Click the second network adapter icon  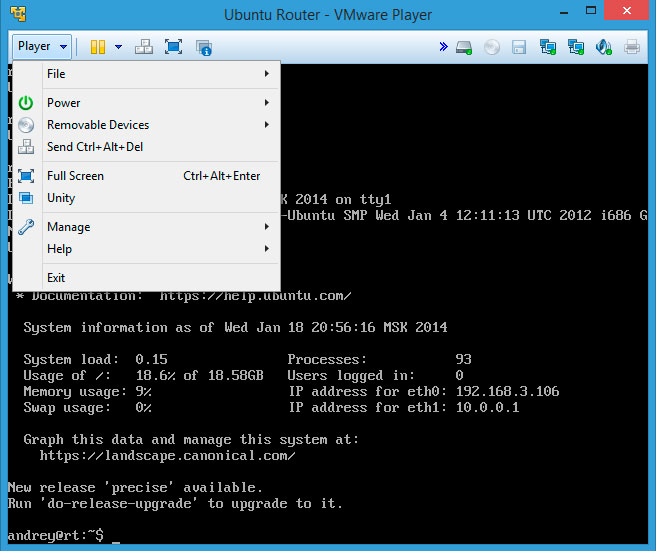pos(576,47)
